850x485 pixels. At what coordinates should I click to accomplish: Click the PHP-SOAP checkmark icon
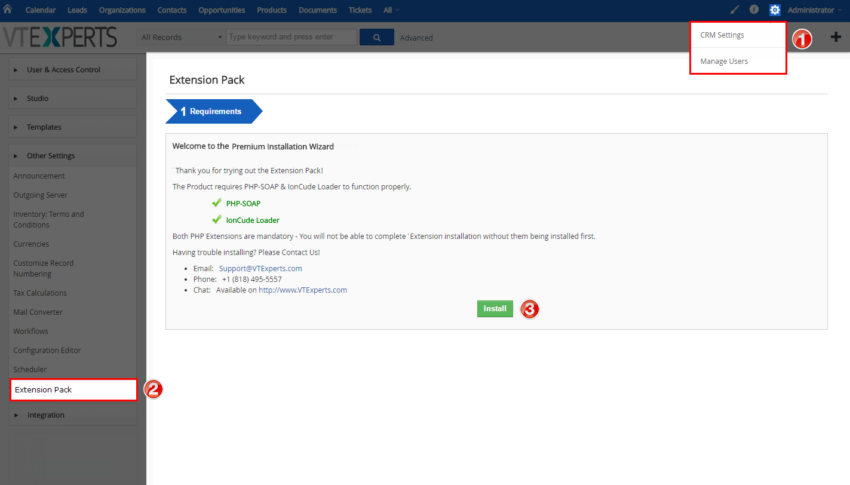[217, 203]
